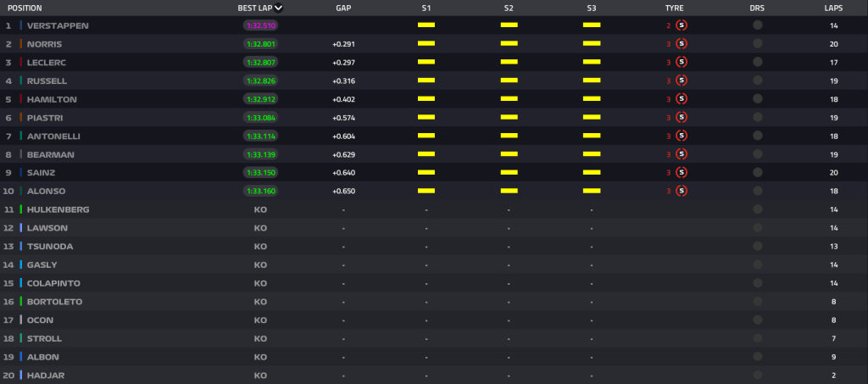Click Hadjar's DRS indicator dot

757,375
